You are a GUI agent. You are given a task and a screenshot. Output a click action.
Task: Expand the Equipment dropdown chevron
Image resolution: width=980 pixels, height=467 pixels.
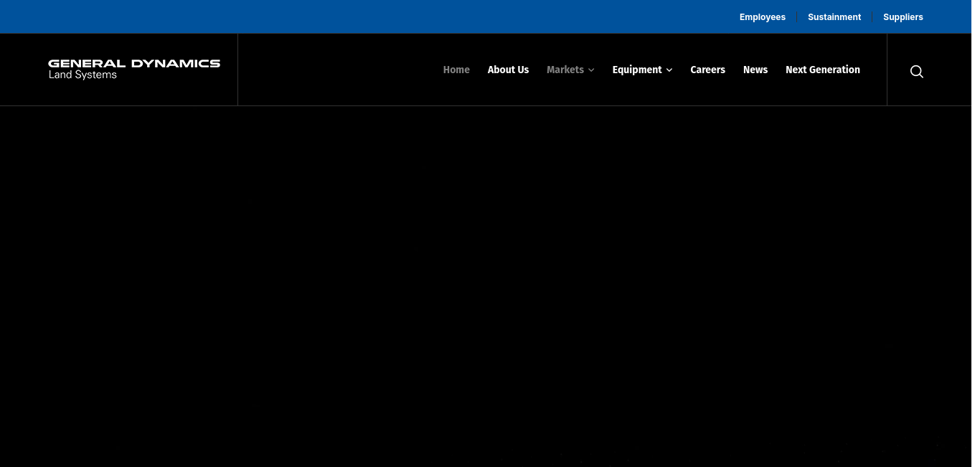click(x=669, y=70)
